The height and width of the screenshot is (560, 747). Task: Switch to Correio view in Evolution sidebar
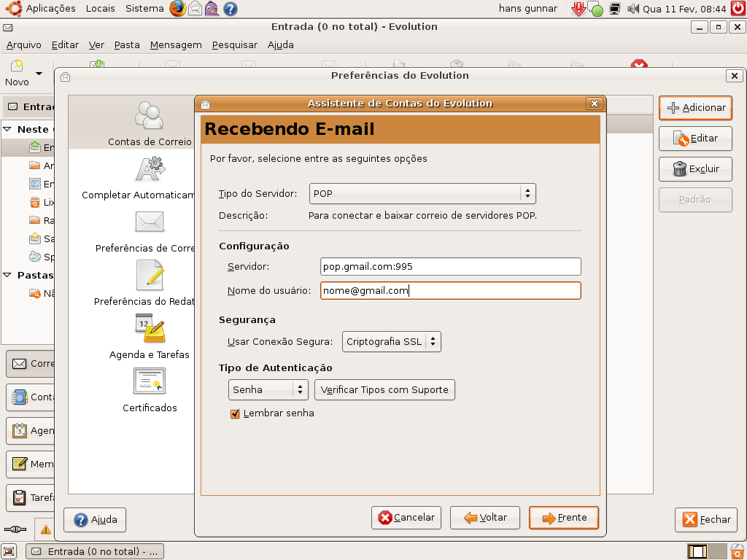[x=31, y=364]
